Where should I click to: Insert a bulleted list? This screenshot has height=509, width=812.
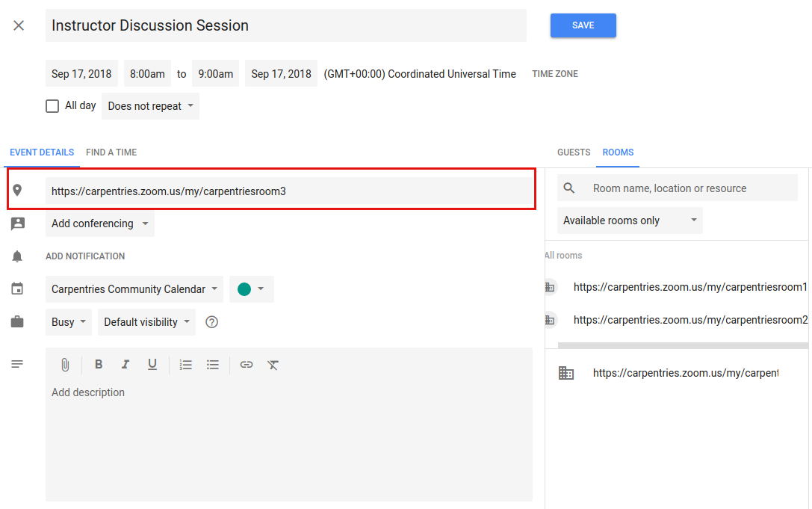click(x=213, y=365)
